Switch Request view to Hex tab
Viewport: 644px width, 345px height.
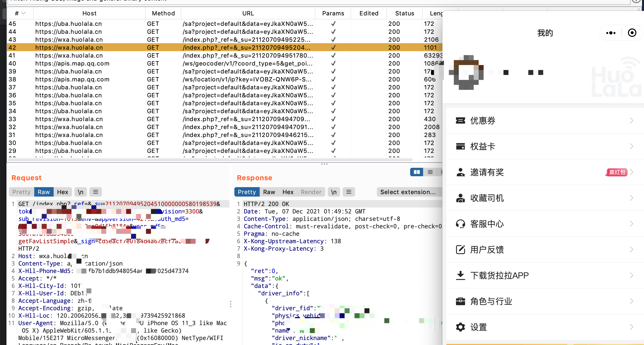click(x=63, y=192)
